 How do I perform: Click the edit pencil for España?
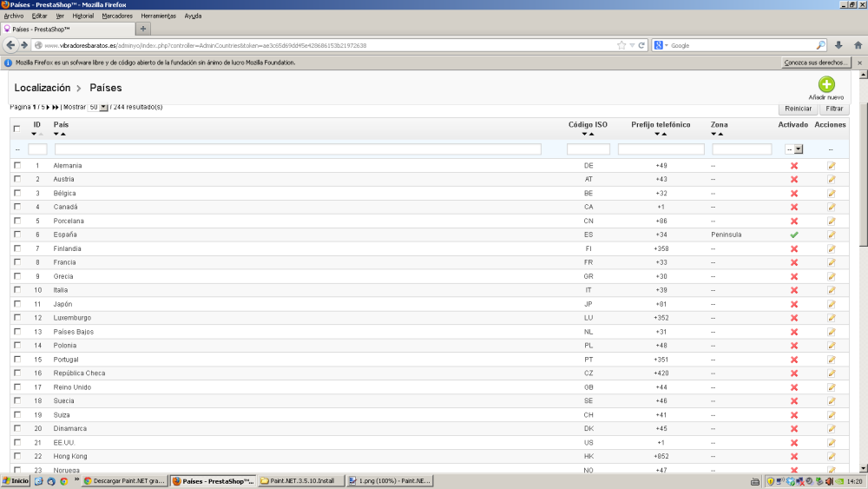(831, 235)
